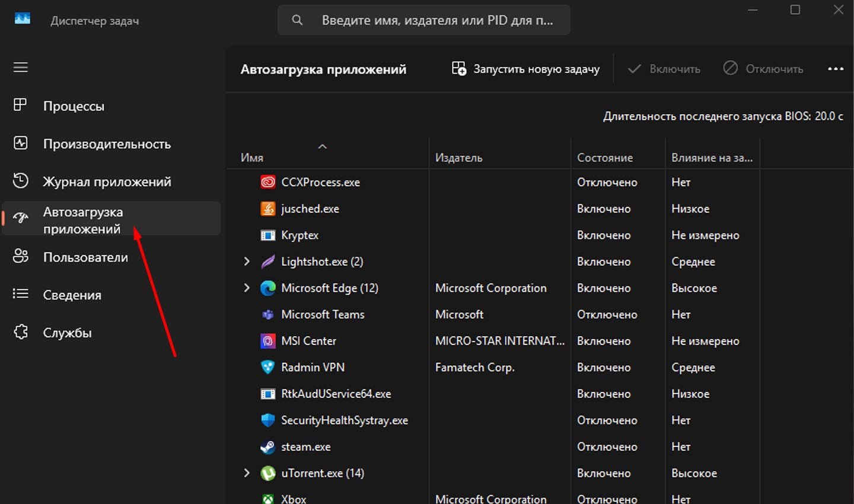
Task: Click the BIOS last startup duration text
Action: [723, 116]
